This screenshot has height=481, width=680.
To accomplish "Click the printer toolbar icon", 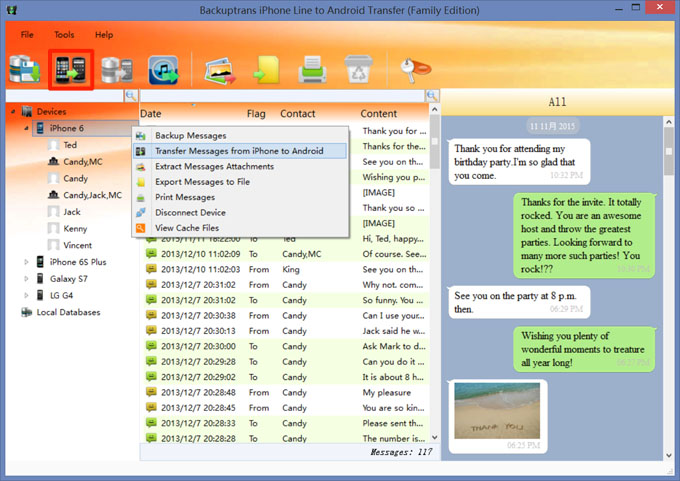I will click(x=312, y=69).
